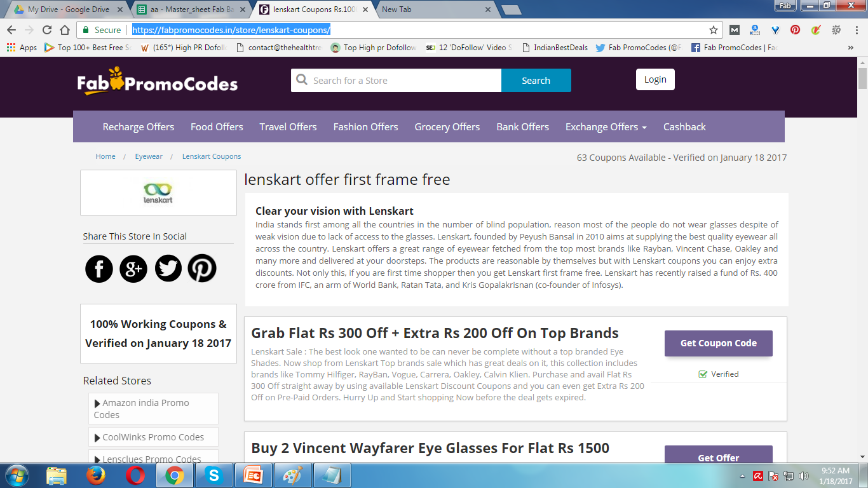Click the blue Search button

(x=536, y=81)
